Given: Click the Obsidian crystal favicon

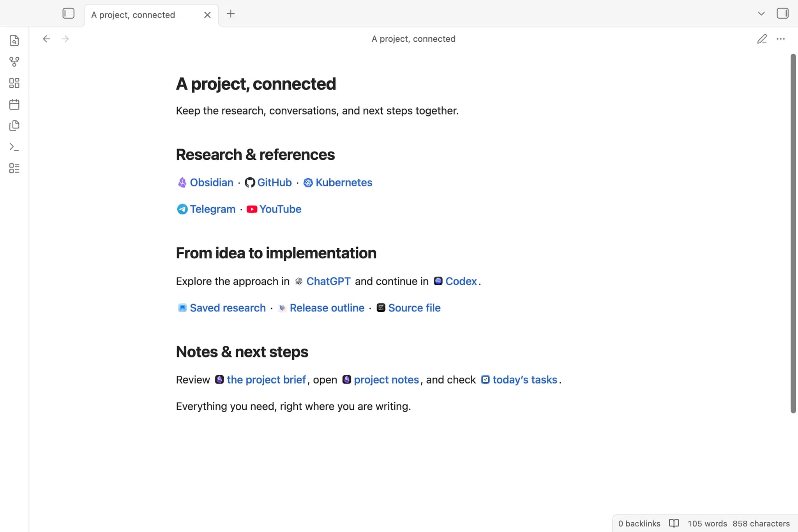Looking at the screenshot, I should click(x=182, y=182).
